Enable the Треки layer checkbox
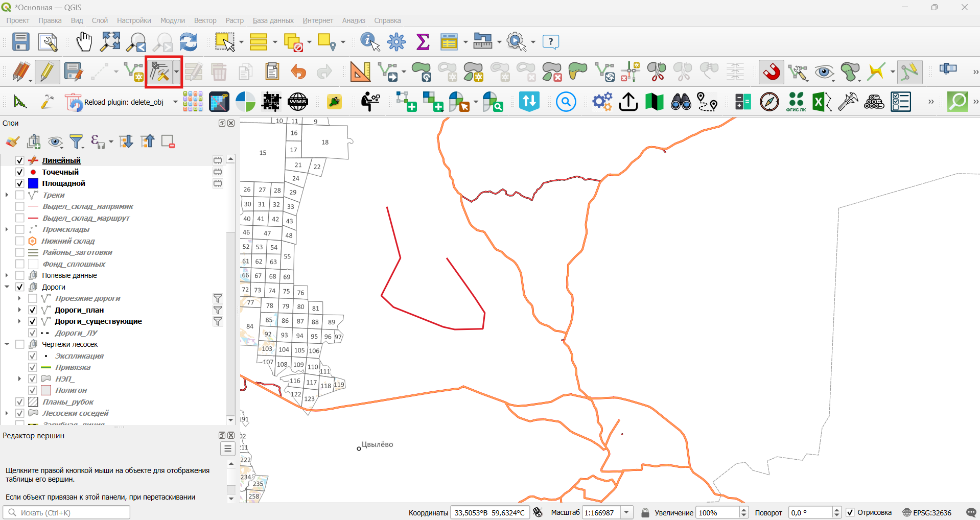This screenshot has height=520, width=980. (20, 195)
